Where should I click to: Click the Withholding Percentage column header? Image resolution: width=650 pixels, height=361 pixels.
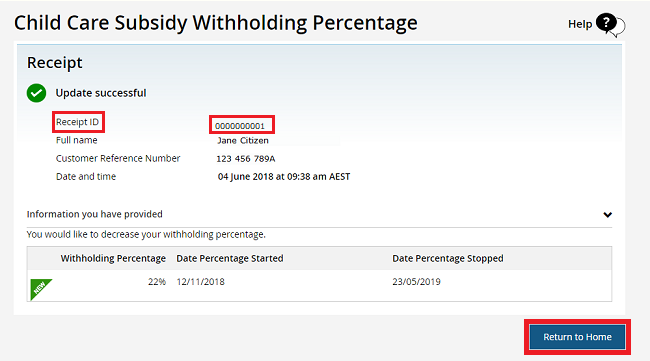point(113,258)
